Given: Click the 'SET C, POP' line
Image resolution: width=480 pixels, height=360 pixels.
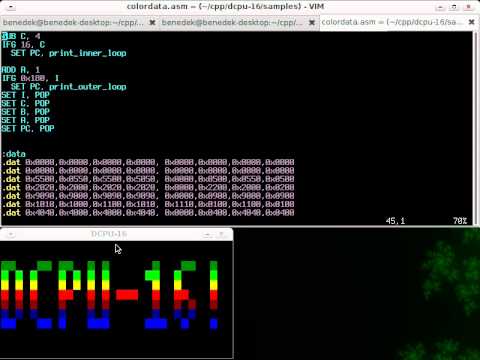Looking at the screenshot, I should pos(25,103).
